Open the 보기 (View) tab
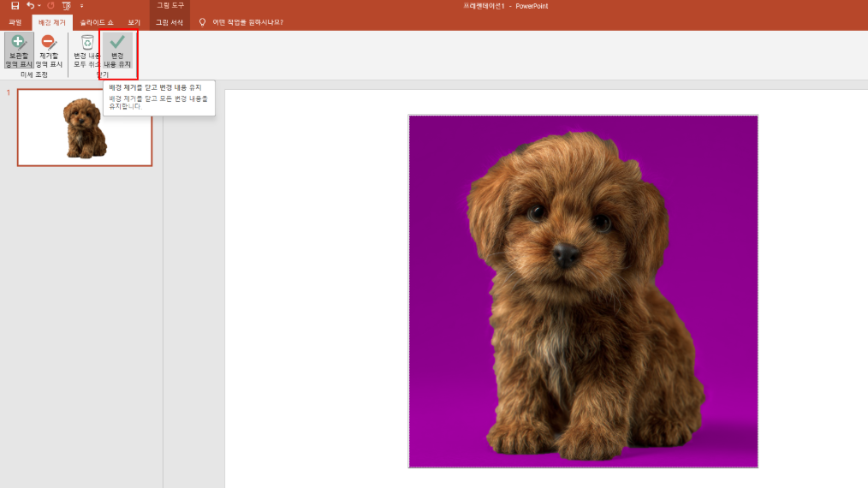Viewport: 868px width, 488px height. [134, 22]
